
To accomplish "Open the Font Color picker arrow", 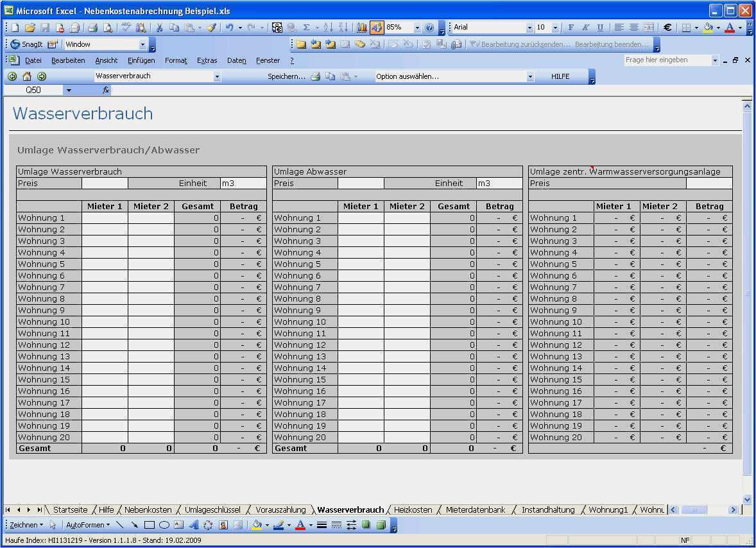I will 740,28.
